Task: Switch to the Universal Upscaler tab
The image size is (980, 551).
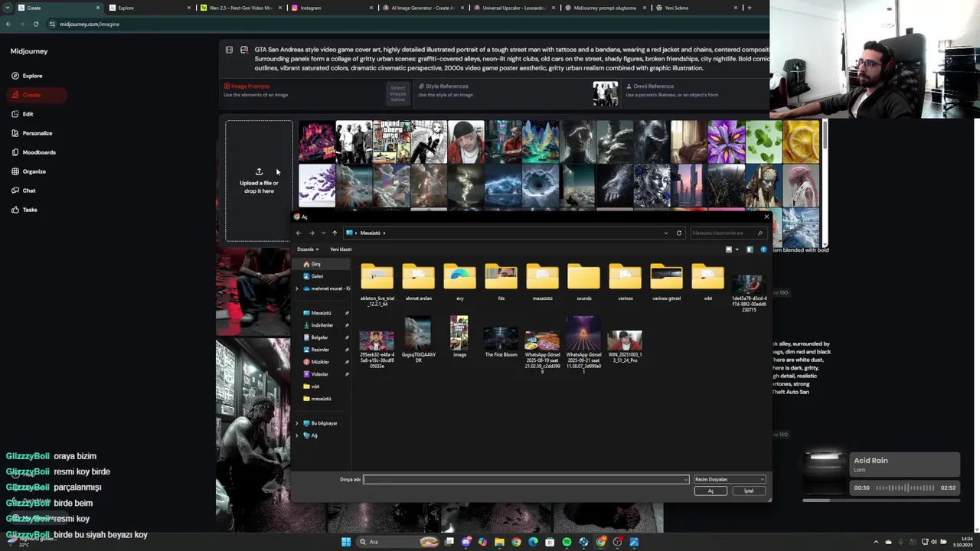Action: [514, 8]
